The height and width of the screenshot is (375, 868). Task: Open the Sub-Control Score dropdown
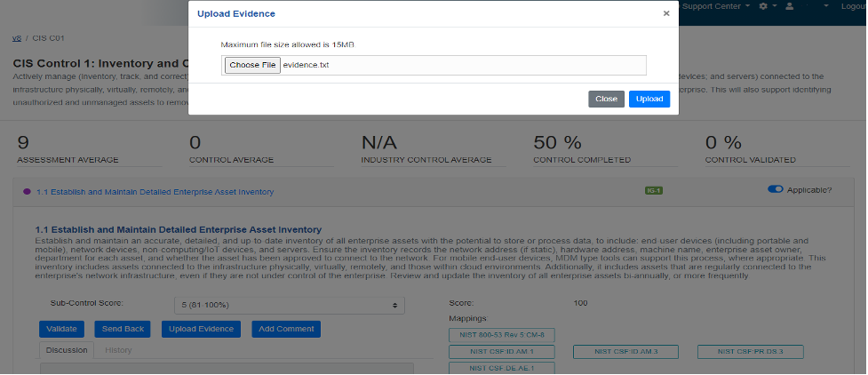289,305
